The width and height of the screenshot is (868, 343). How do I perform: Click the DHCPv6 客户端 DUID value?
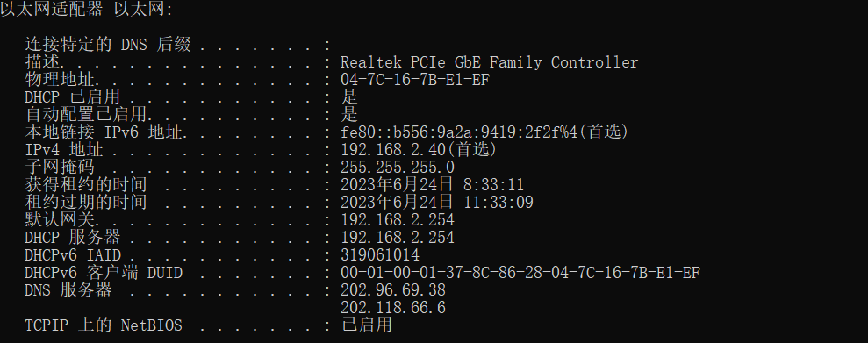pyautogui.click(x=520, y=273)
